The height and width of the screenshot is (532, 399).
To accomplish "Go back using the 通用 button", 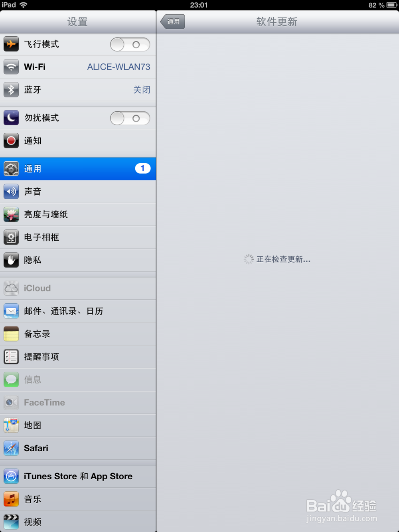I will point(172,22).
